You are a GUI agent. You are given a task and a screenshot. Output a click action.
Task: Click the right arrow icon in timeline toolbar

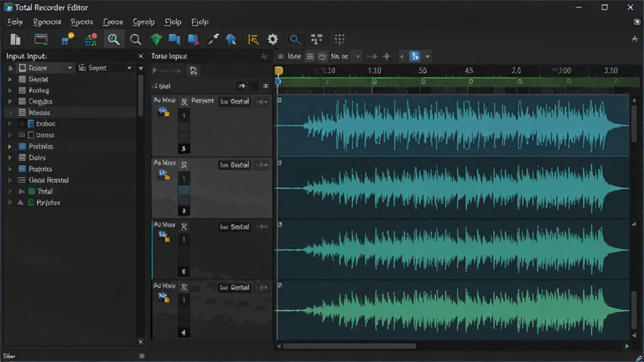click(371, 56)
